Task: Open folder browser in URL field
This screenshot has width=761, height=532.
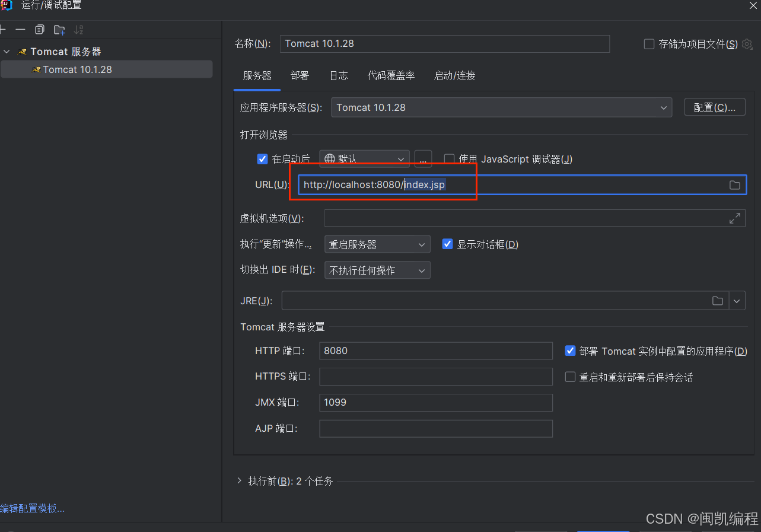Action: coord(735,185)
